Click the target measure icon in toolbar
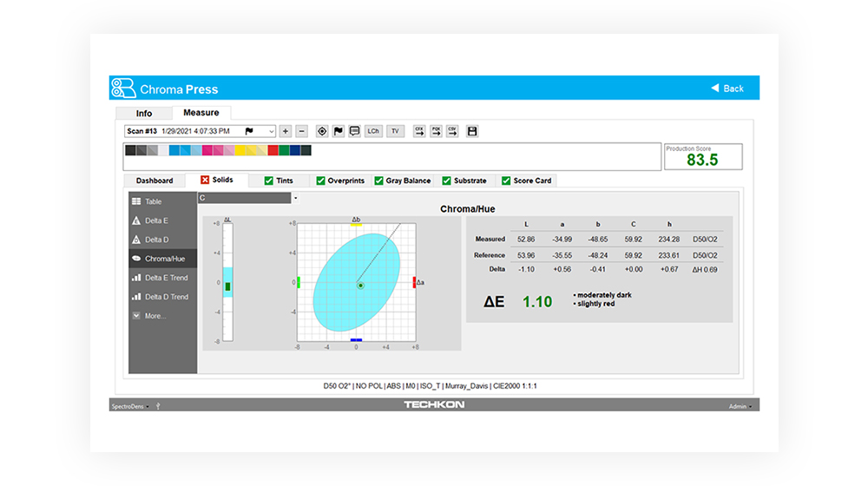The width and height of the screenshot is (868, 486). (322, 131)
